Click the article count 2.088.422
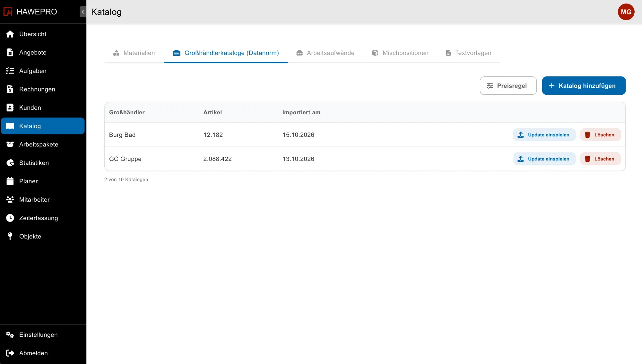The width and height of the screenshot is (642, 364). (x=217, y=159)
